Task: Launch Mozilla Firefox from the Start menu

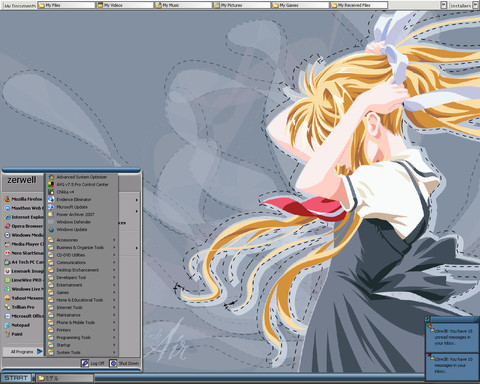Action: 23,199
